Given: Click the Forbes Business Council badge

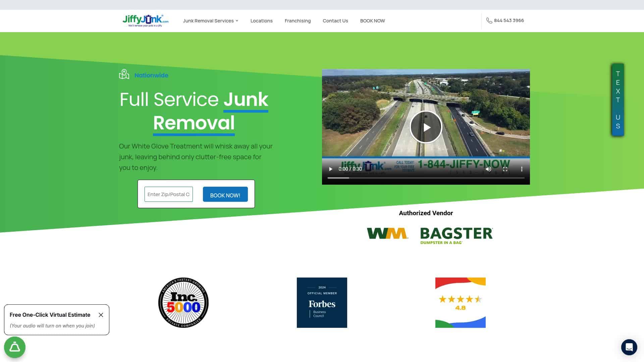Looking at the screenshot, I should [x=322, y=302].
